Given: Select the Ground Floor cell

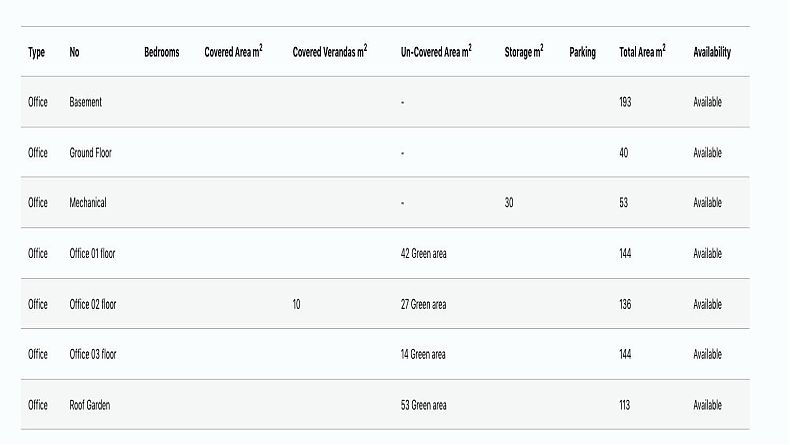Looking at the screenshot, I should [x=90, y=153].
